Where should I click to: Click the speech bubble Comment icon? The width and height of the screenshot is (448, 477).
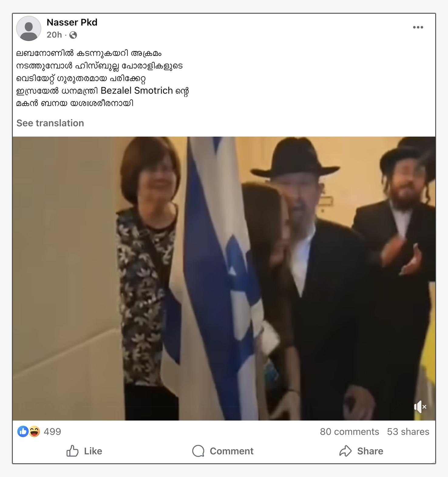[198, 451]
